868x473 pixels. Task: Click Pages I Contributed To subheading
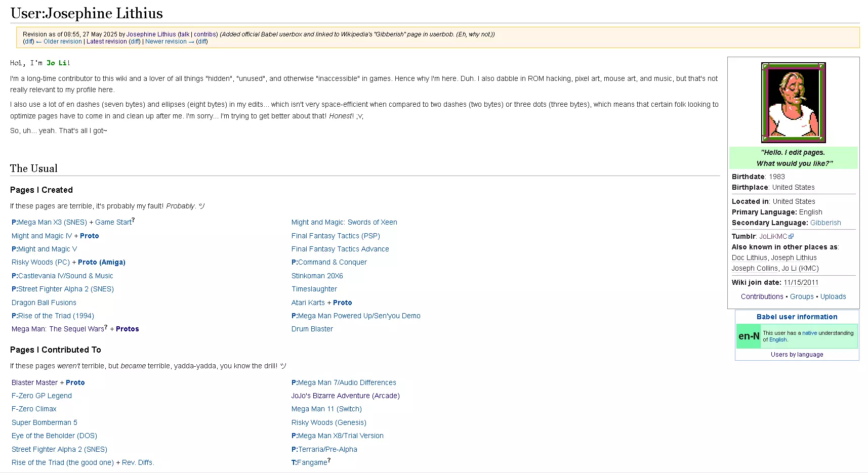point(56,350)
